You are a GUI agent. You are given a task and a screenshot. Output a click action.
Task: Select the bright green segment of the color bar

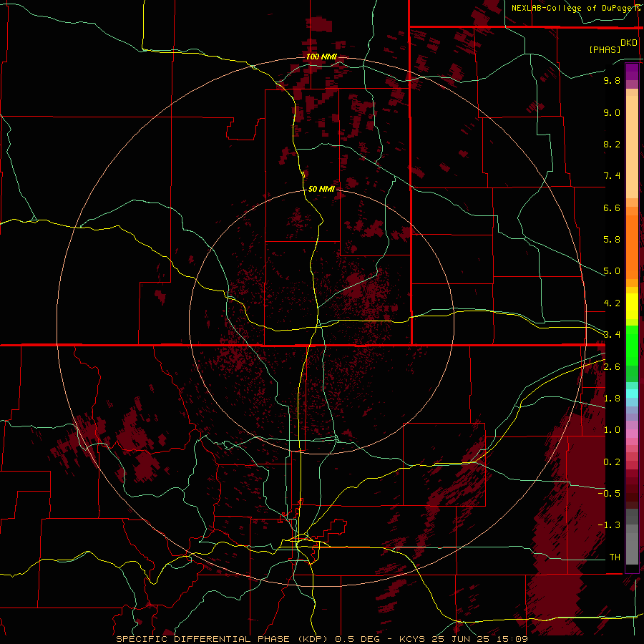pyautogui.click(x=632, y=346)
